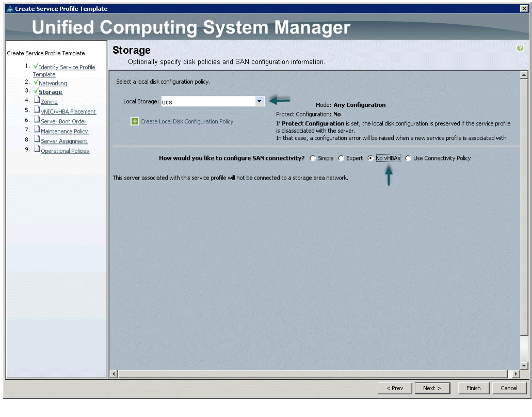Click the horizontal scrollbar left arrow

(x=114, y=374)
